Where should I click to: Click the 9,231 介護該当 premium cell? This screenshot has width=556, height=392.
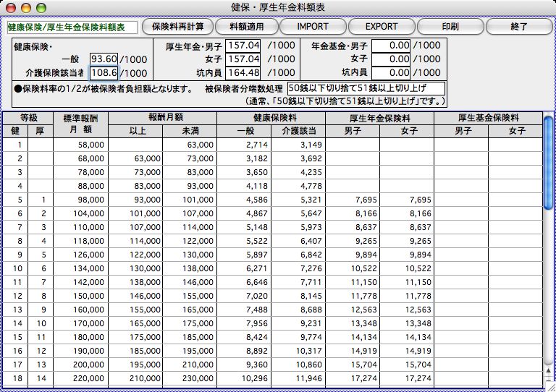[298, 324]
